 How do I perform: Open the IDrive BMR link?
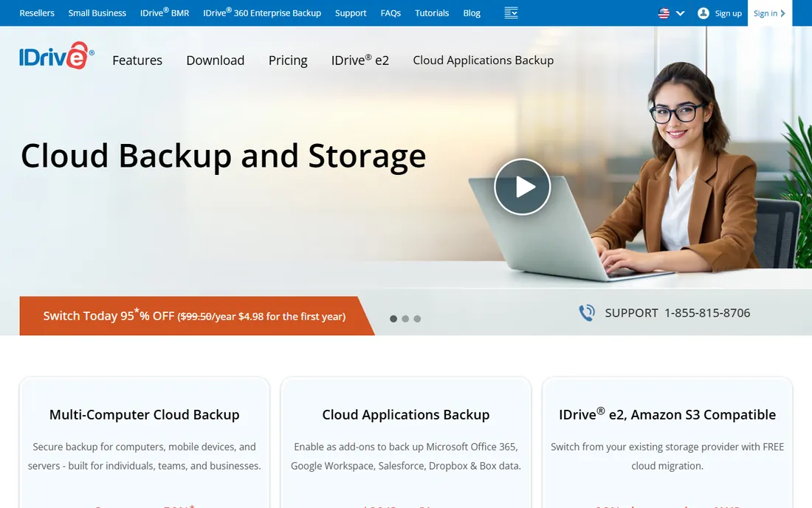click(x=165, y=13)
